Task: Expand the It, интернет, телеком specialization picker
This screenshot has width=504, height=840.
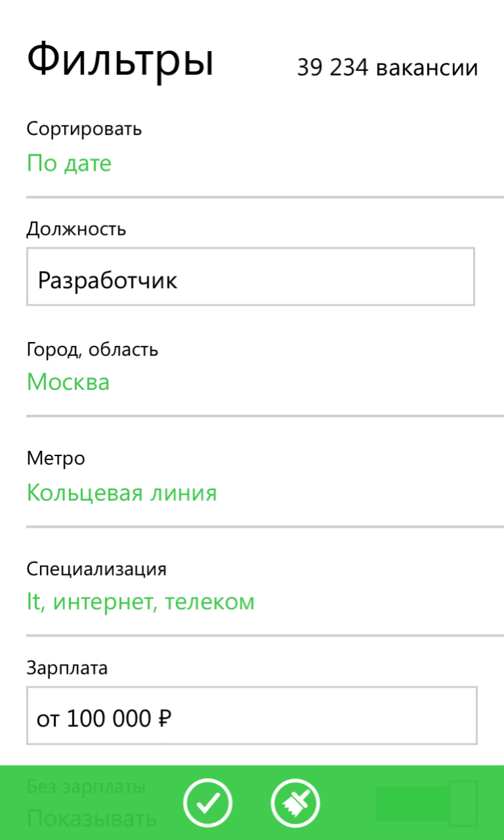Action: (x=140, y=602)
